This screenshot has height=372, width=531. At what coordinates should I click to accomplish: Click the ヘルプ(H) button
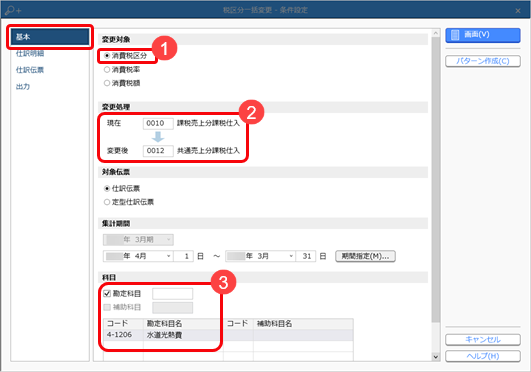483,356
